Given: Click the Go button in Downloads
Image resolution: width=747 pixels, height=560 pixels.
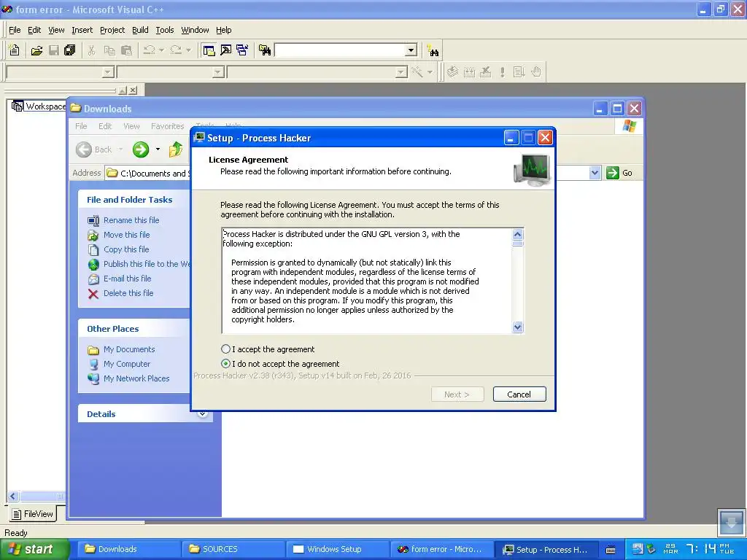Looking at the screenshot, I should [620, 173].
